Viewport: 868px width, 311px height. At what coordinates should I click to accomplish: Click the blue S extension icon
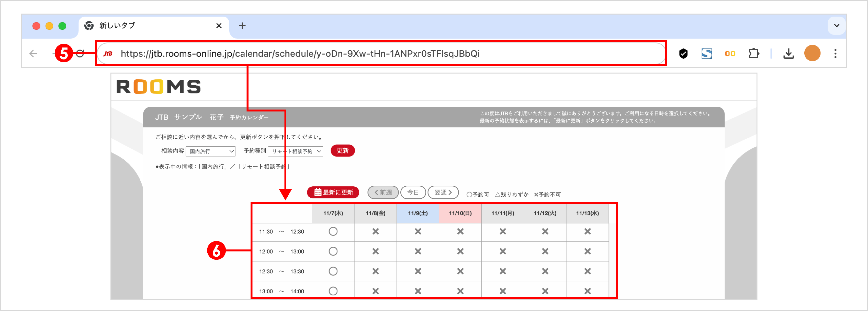707,53
